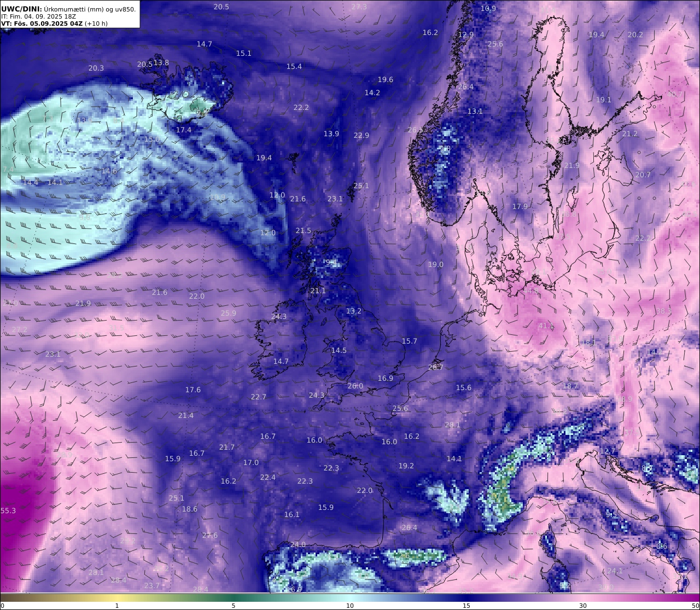Click the map value '38.3'
Viewport: 700px width, 610px height.
pos(663,311)
